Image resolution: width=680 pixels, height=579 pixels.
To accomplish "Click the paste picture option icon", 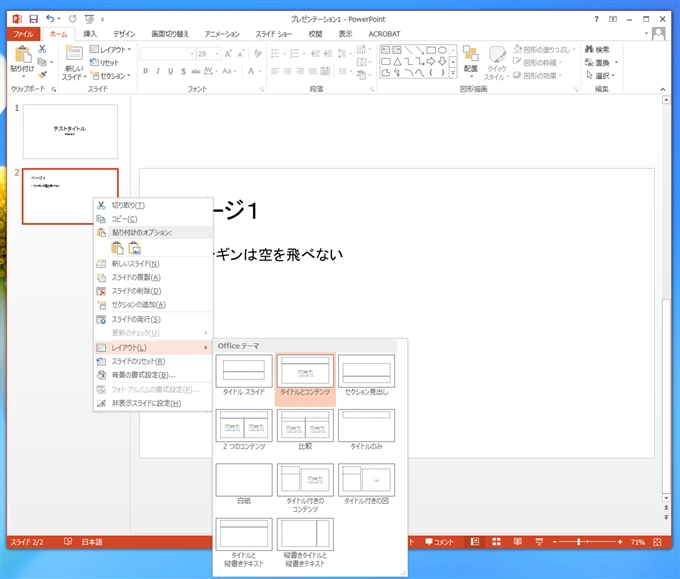I will point(135,249).
